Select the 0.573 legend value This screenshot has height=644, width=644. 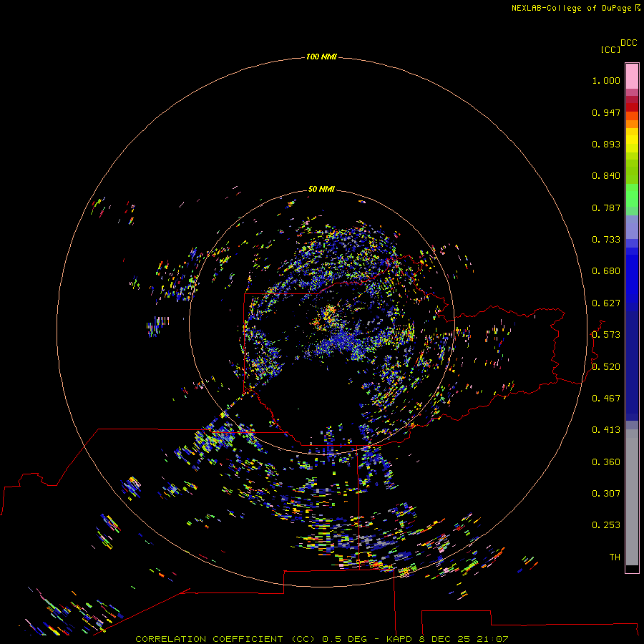[x=606, y=335]
